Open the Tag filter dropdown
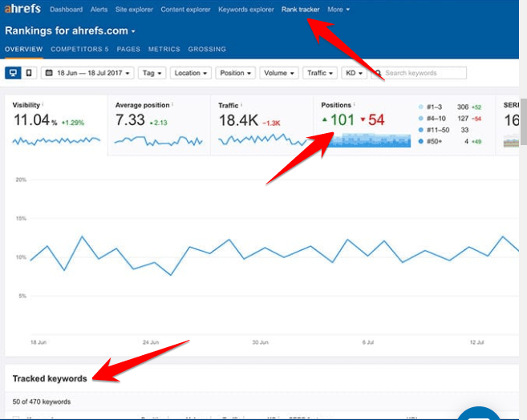Screen dimensions: 527x420 152,73
